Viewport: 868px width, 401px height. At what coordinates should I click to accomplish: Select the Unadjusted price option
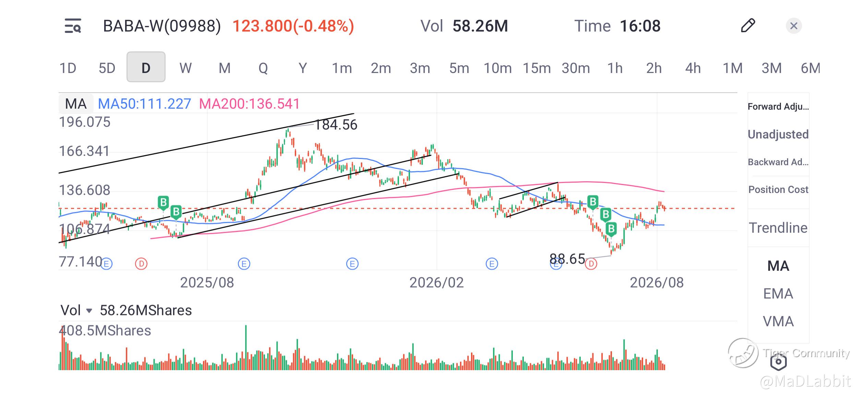click(778, 134)
